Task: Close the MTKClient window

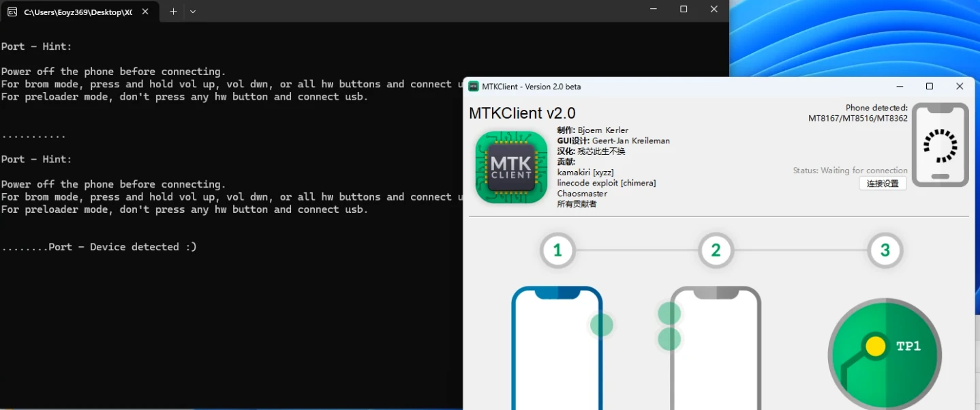Action: point(960,87)
